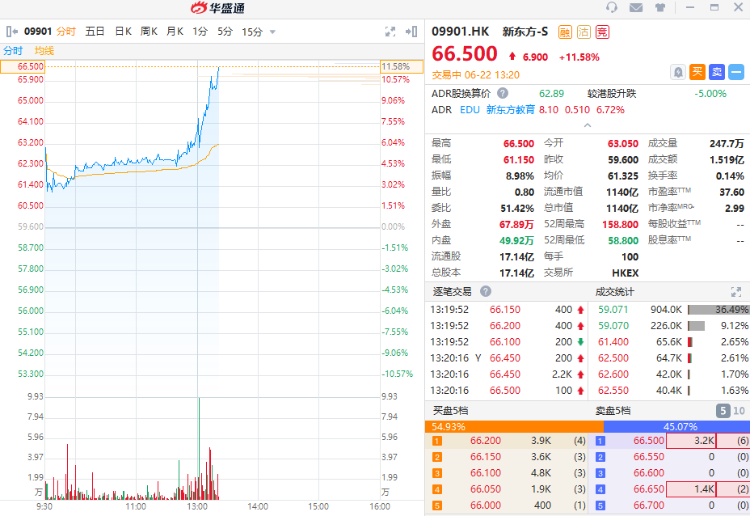Screen dimensions: 750x516
Task: Click the tall volume bar near 13:00
Action: pos(199,448)
